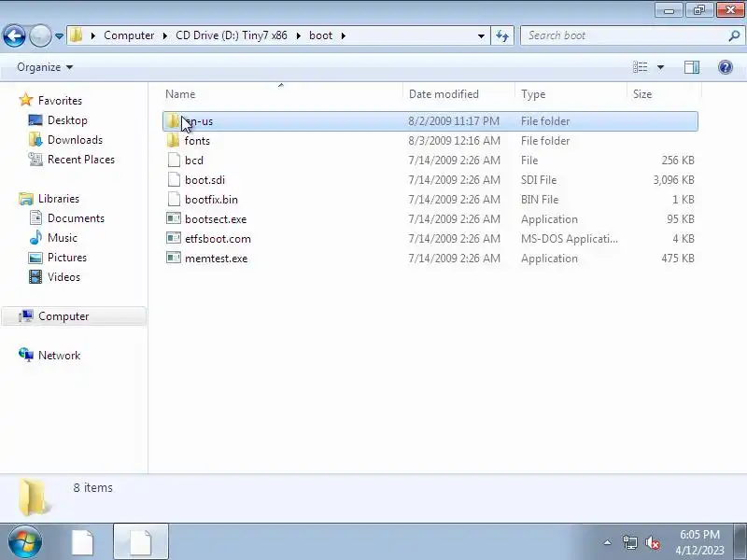Open the more view options dropdown
747x560 pixels.
pyautogui.click(x=660, y=67)
